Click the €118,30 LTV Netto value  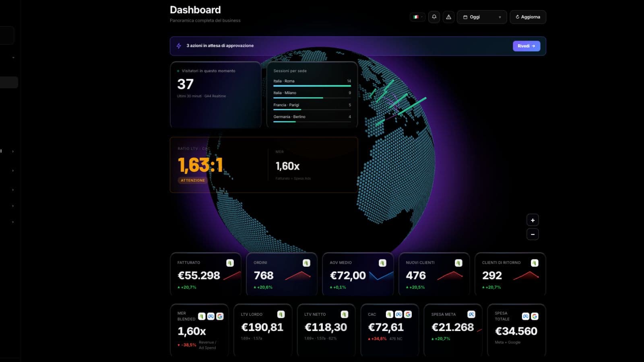pyautogui.click(x=326, y=327)
